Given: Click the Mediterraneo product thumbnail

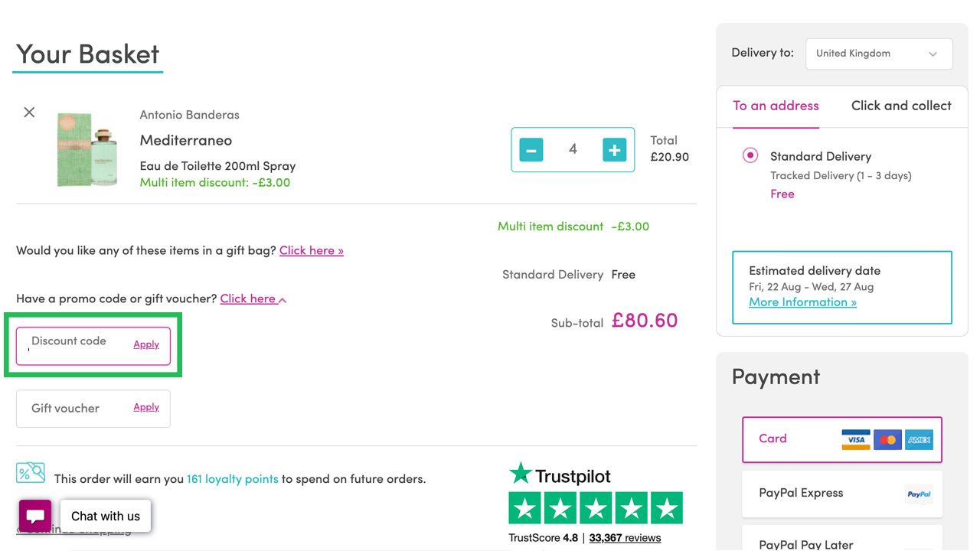Looking at the screenshot, I should (x=87, y=149).
